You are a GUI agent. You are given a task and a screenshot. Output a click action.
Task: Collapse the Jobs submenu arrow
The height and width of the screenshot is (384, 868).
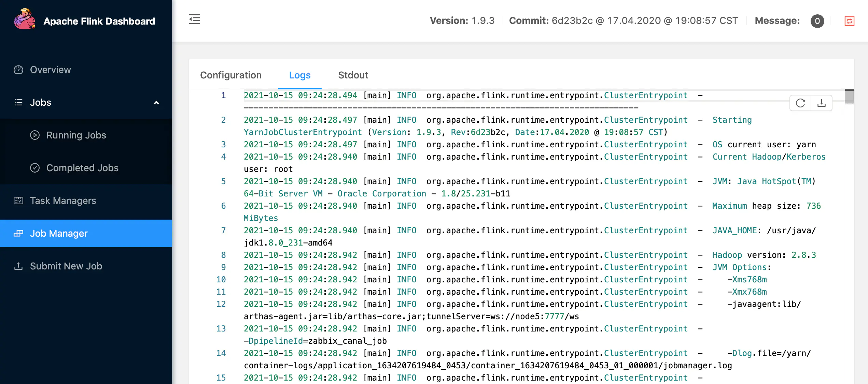[156, 102]
